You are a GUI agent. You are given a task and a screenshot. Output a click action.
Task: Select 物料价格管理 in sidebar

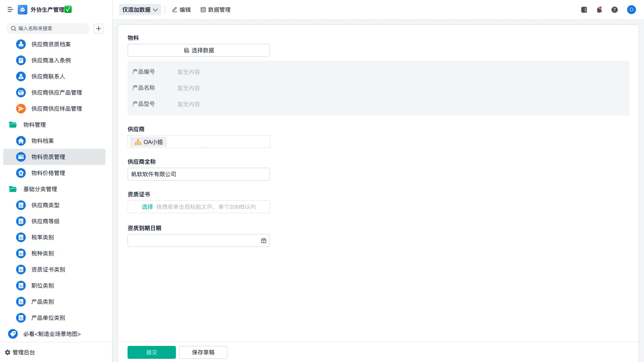48,173
